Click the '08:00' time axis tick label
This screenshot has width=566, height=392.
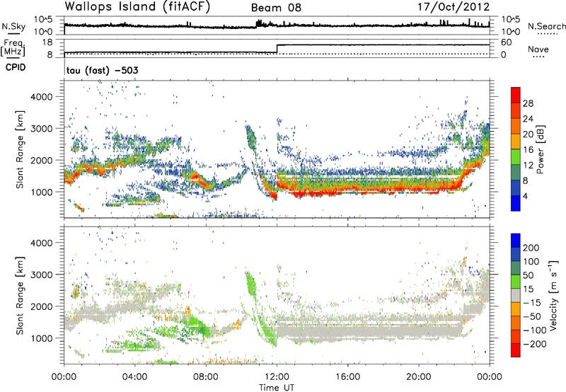[x=206, y=377]
